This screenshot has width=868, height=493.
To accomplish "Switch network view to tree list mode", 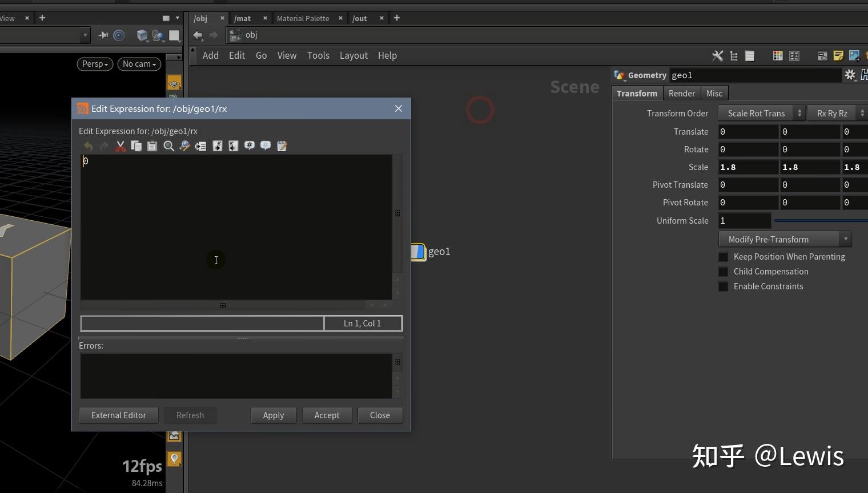I will [734, 55].
